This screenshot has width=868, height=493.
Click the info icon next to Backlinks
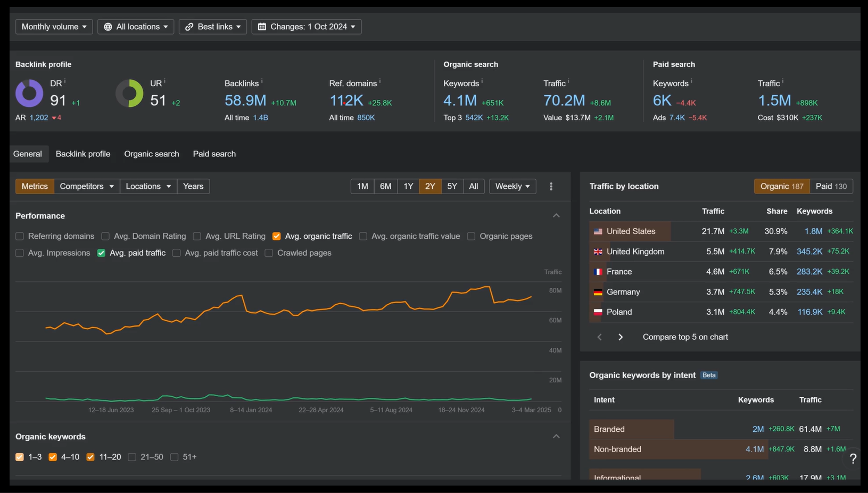[262, 82]
